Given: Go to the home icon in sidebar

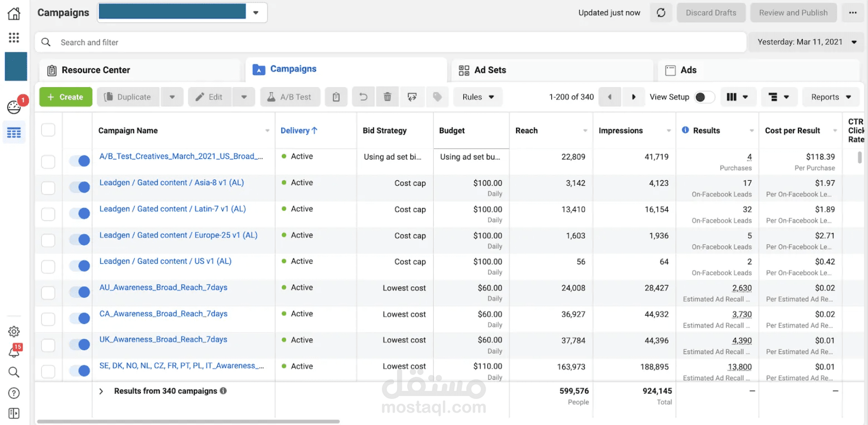Looking at the screenshot, I should 14,13.
